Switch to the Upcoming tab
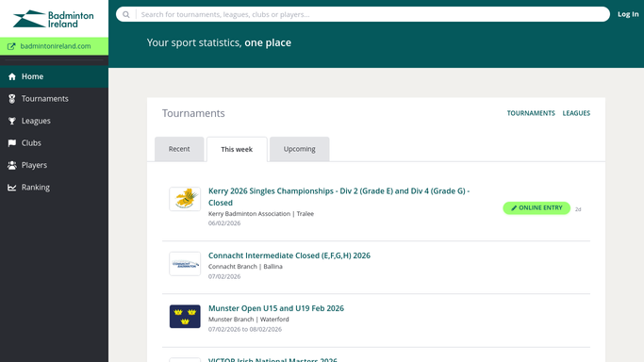 (x=300, y=149)
